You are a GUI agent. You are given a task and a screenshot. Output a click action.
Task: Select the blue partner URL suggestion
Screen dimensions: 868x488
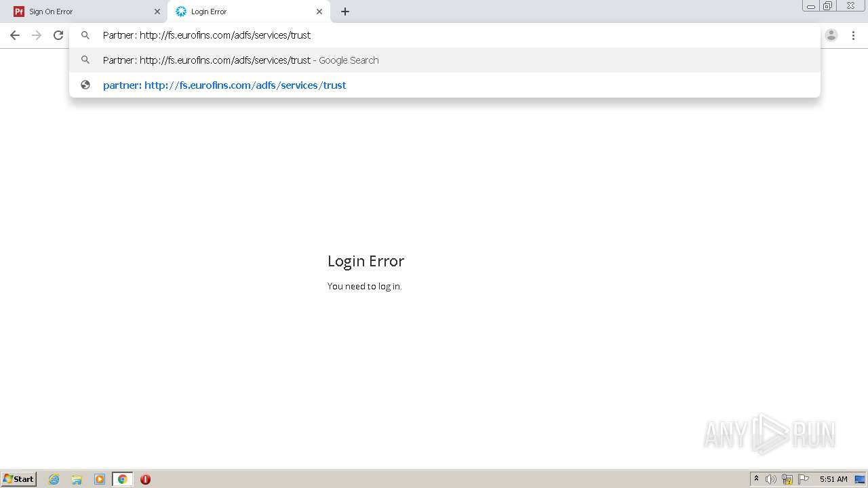444,85
